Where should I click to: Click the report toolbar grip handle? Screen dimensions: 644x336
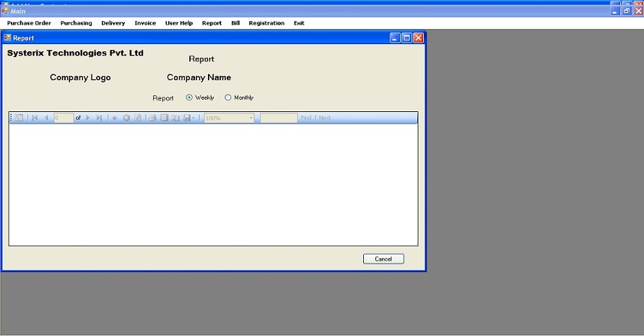coord(11,118)
